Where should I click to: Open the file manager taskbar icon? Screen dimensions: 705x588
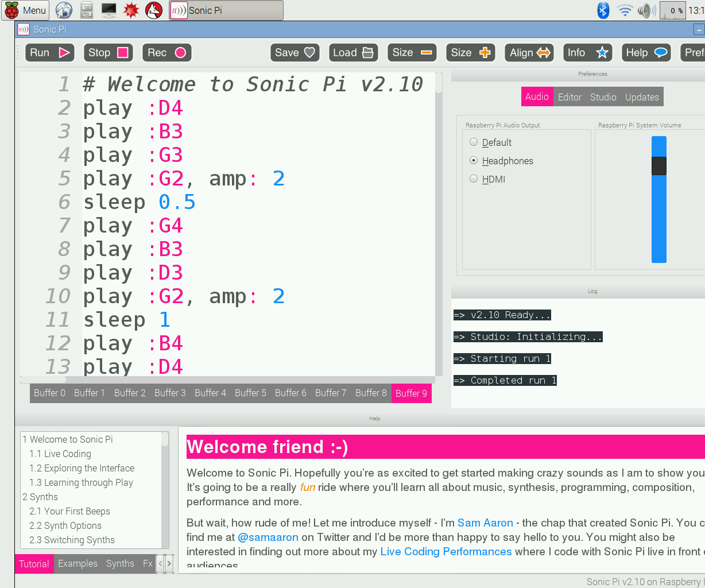coord(86,10)
